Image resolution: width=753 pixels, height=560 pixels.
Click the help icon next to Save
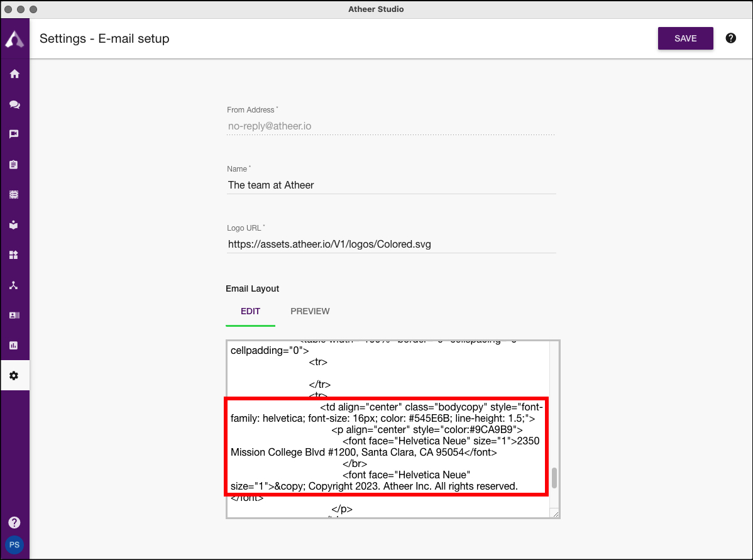[730, 38]
